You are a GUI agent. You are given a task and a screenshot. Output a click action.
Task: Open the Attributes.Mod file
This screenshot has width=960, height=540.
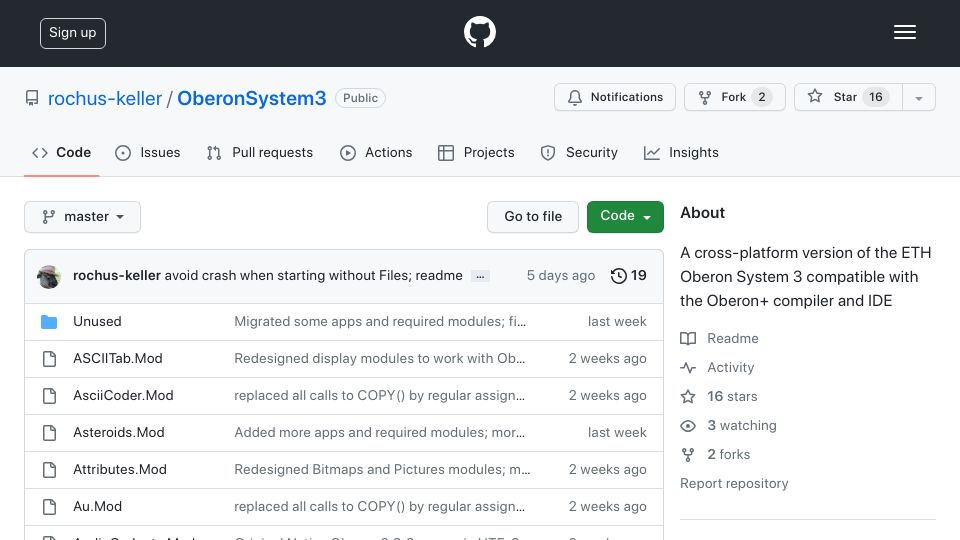point(120,470)
